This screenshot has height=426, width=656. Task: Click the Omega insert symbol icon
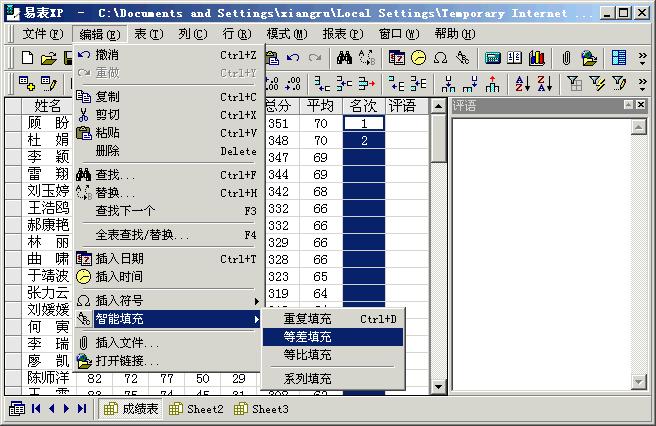[x=440, y=58]
